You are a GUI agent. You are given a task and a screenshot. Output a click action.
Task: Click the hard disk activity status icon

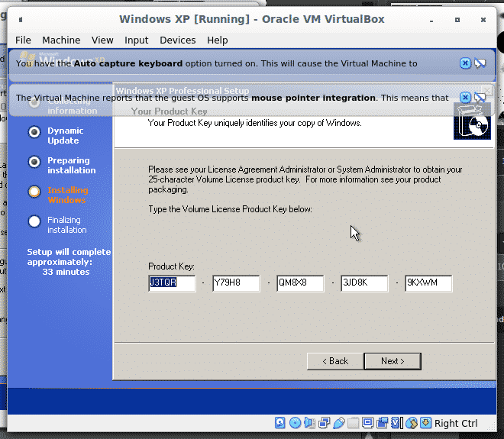pos(280,423)
